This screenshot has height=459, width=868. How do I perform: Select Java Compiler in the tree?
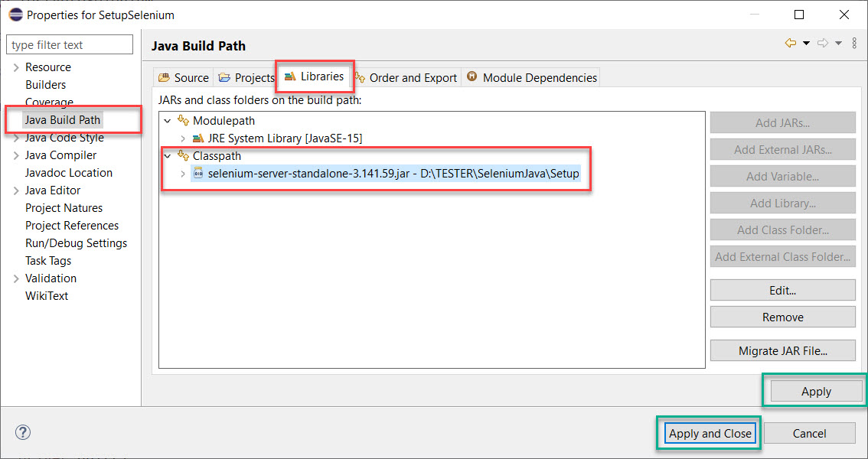coord(61,155)
